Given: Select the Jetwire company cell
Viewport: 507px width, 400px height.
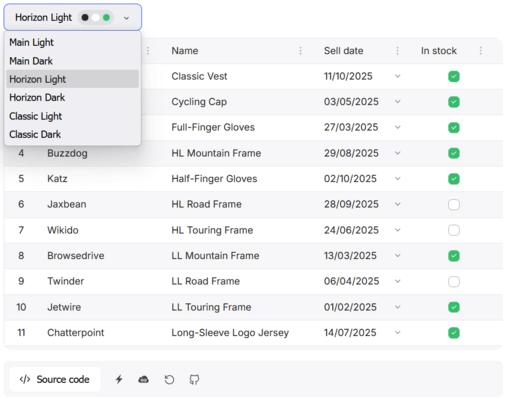Looking at the screenshot, I should pyautogui.click(x=64, y=307).
